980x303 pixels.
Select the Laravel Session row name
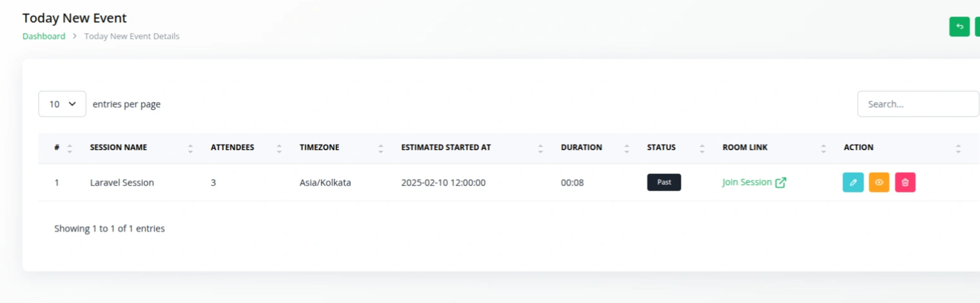[122, 183]
